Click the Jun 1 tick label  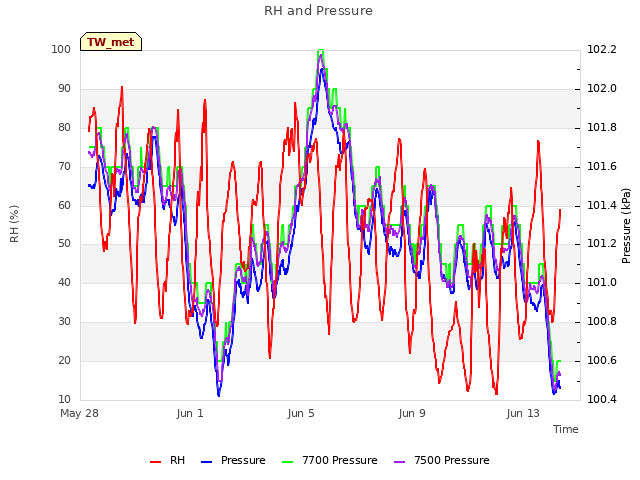pyautogui.click(x=190, y=413)
